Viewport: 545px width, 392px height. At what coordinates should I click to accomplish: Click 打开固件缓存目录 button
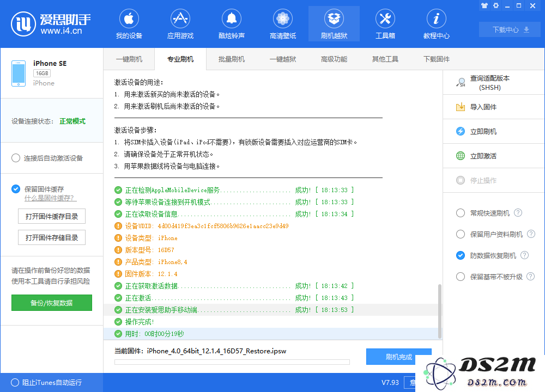(x=51, y=216)
